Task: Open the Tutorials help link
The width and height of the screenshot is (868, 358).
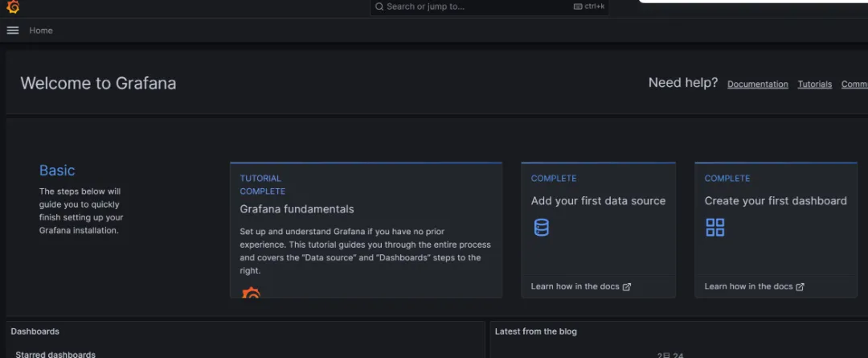Action: pos(814,84)
